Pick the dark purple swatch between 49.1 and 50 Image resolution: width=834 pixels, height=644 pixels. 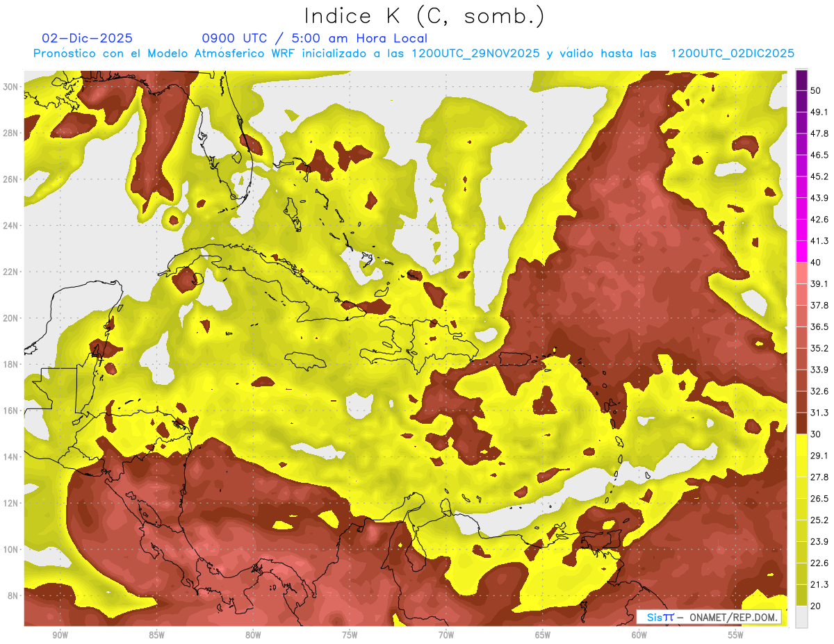[801, 101]
